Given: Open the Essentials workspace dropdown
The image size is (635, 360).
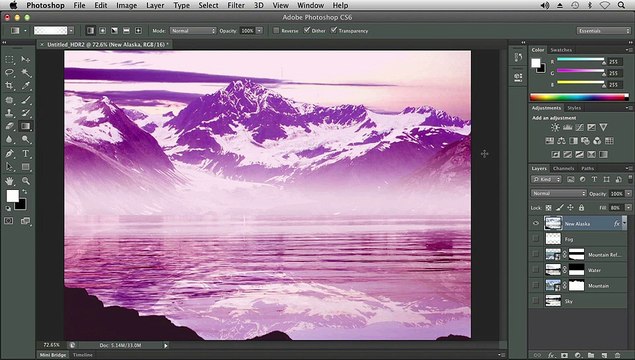Looking at the screenshot, I should tap(603, 31).
